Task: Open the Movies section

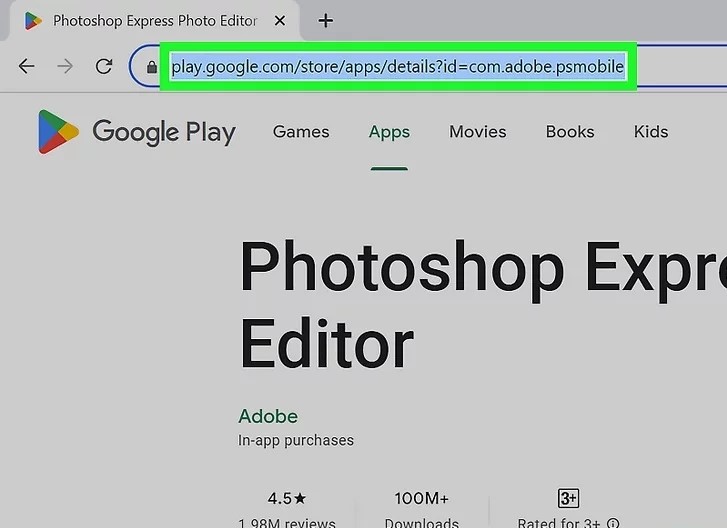Action: pos(478,132)
